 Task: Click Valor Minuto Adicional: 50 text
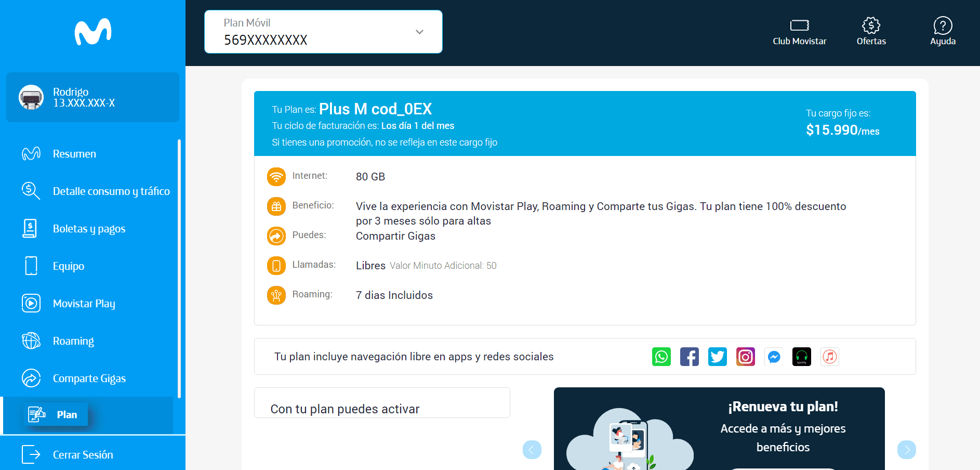(x=443, y=266)
